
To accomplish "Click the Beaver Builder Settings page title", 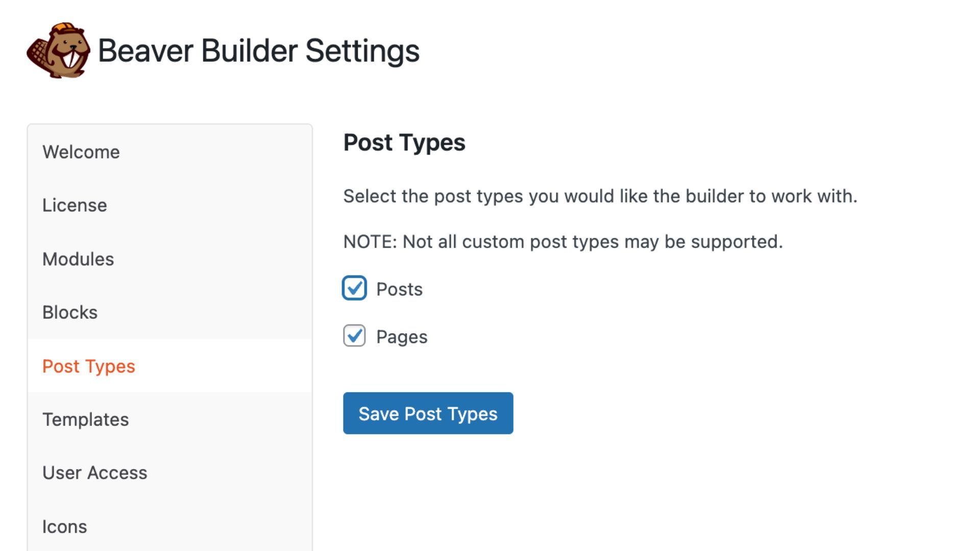I will pos(258,51).
